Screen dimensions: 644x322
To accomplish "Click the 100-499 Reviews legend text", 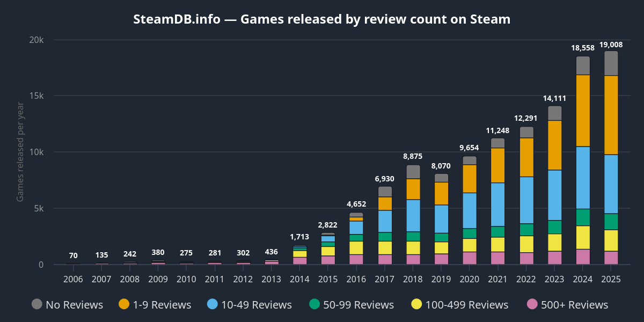I will tap(466, 305).
